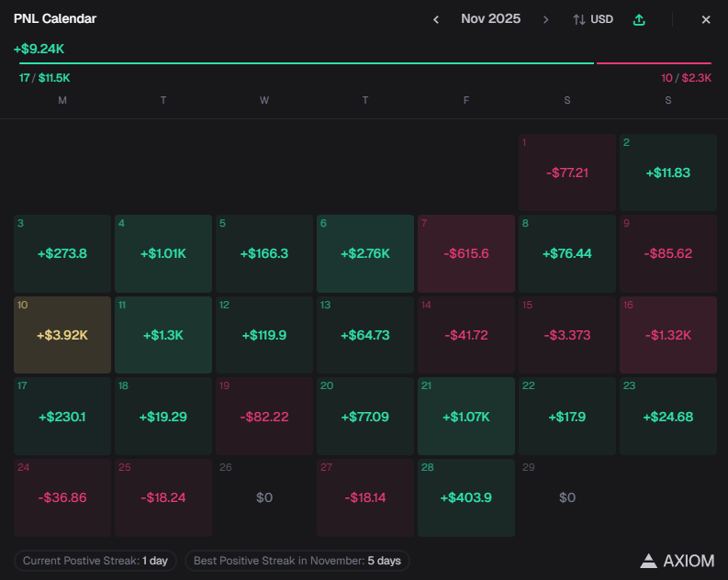Open the Nov 20 cell with +$77.09
The width and height of the screenshot is (728, 580).
click(365, 417)
